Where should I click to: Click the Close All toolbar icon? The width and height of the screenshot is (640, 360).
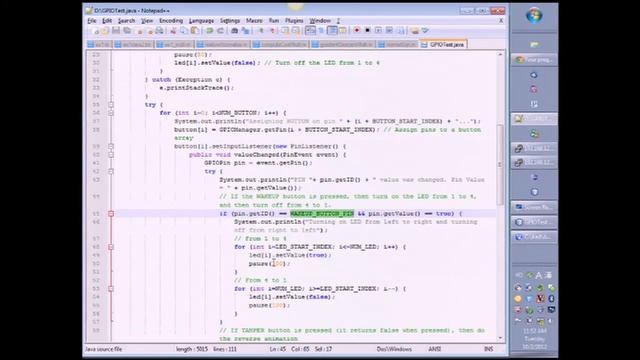coord(149,31)
